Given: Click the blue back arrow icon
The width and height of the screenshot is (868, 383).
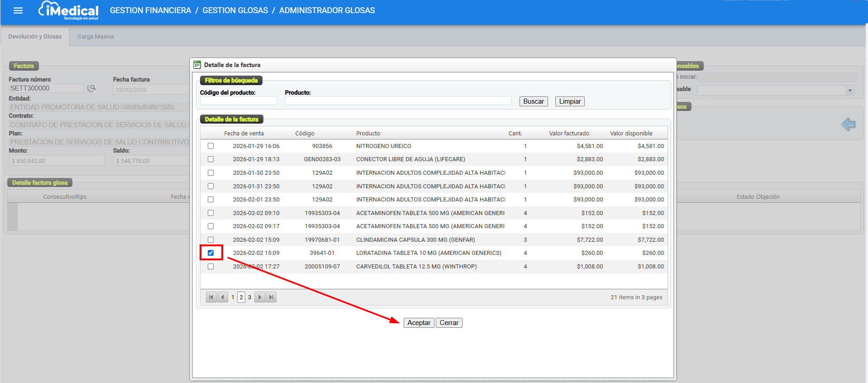Looking at the screenshot, I should [x=848, y=124].
